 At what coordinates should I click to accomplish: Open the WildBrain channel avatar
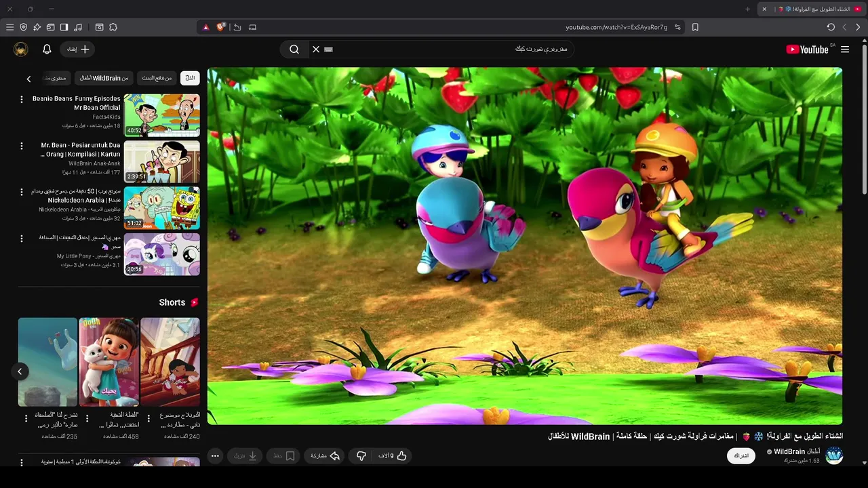point(834,455)
